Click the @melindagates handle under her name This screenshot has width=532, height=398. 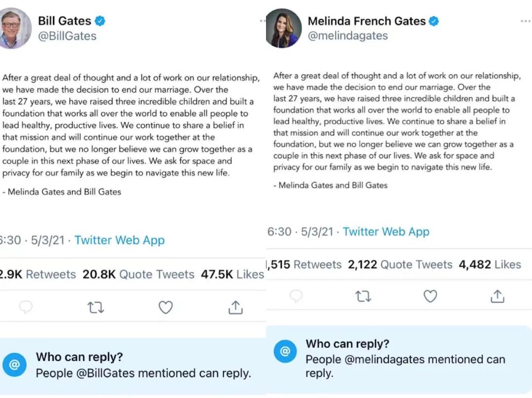(348, 35)
